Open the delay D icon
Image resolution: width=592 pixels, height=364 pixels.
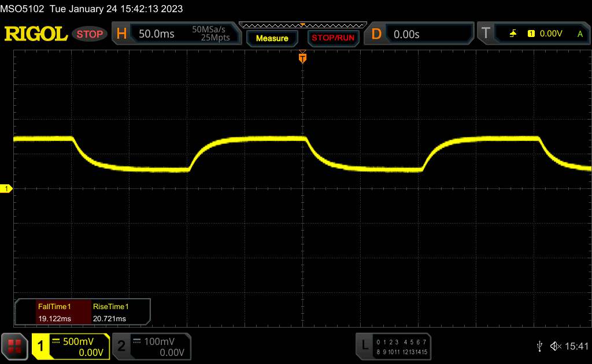[376, 34]
